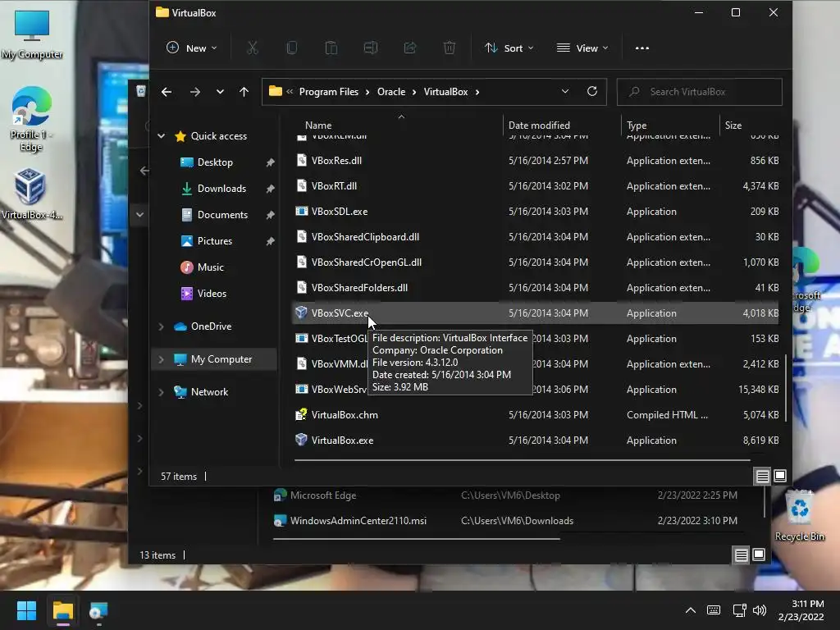This screenshot has height=630, width=840.
Task: Switch to details view in VirtualBox window
Action: 762,477
